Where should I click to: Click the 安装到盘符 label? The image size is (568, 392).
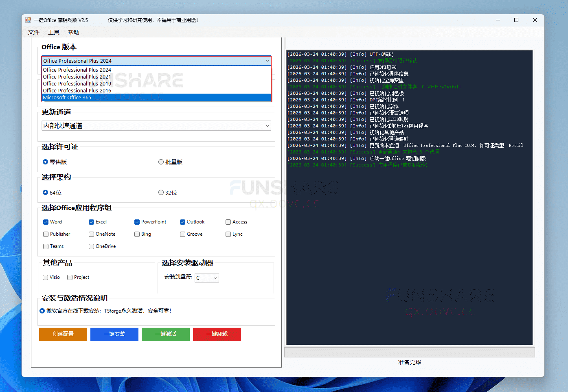pos(178,276)
